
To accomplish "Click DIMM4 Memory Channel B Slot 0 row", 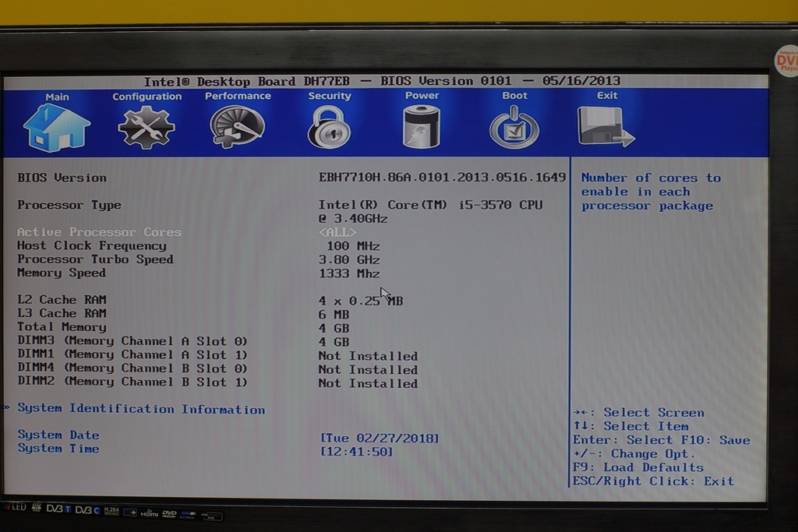I will pyautogui.click(x=217, y=369).
